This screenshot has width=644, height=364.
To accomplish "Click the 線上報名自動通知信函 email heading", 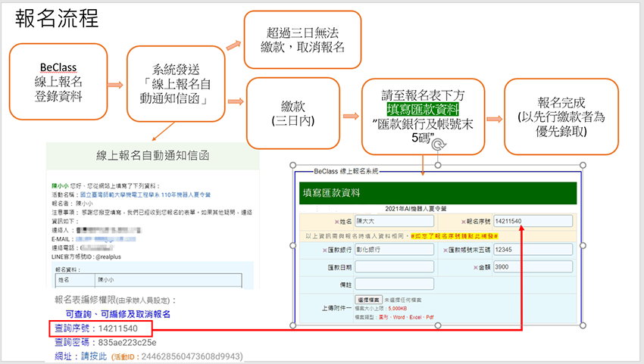I will tap(153, 156).
